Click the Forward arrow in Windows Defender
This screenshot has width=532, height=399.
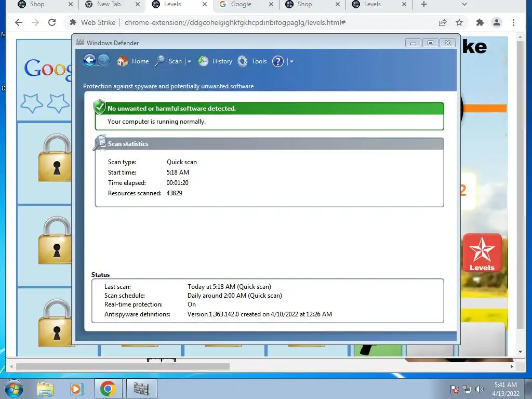tap(104, 61)
